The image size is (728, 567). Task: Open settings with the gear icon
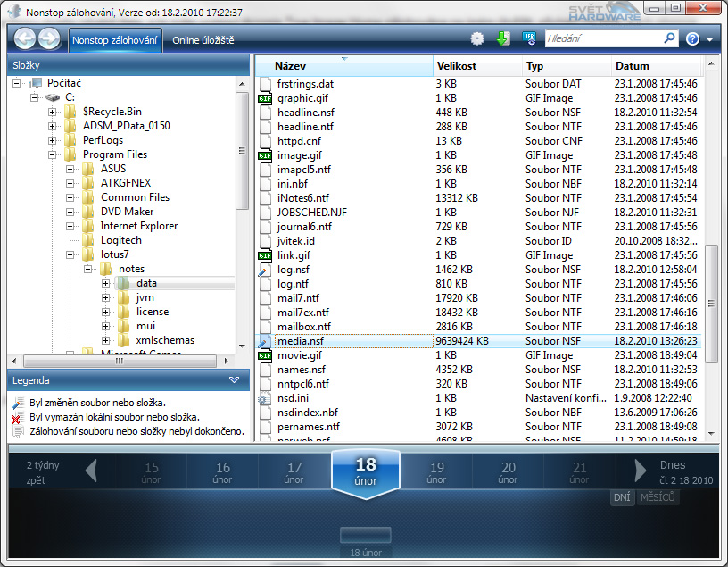click(x=477, y=39)
